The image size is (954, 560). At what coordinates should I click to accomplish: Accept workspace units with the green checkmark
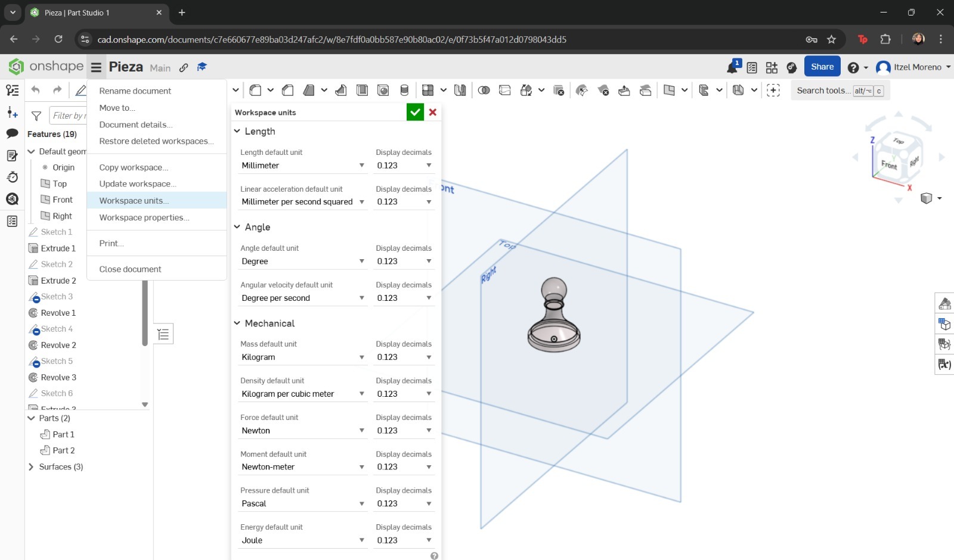coord(415,112)
